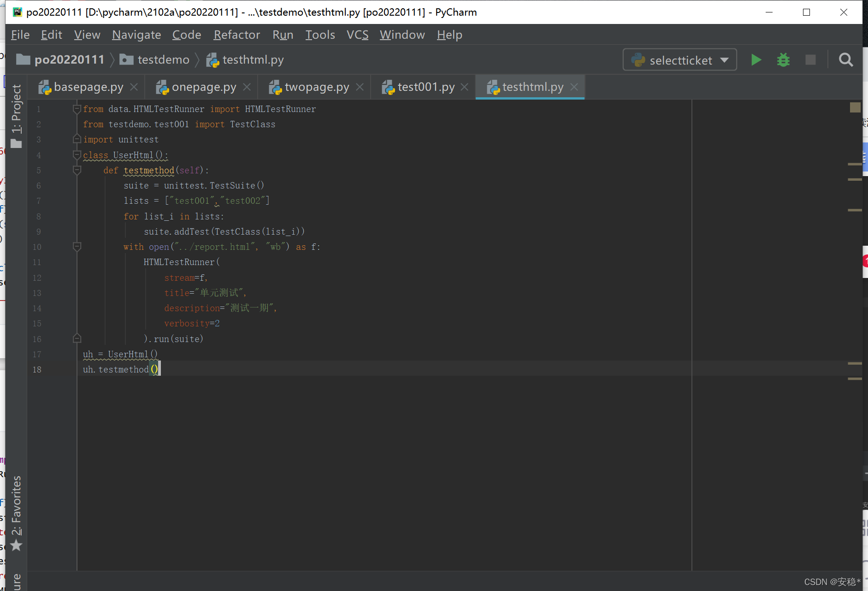
Task: Open the Run menu
Action: (283, 35)
